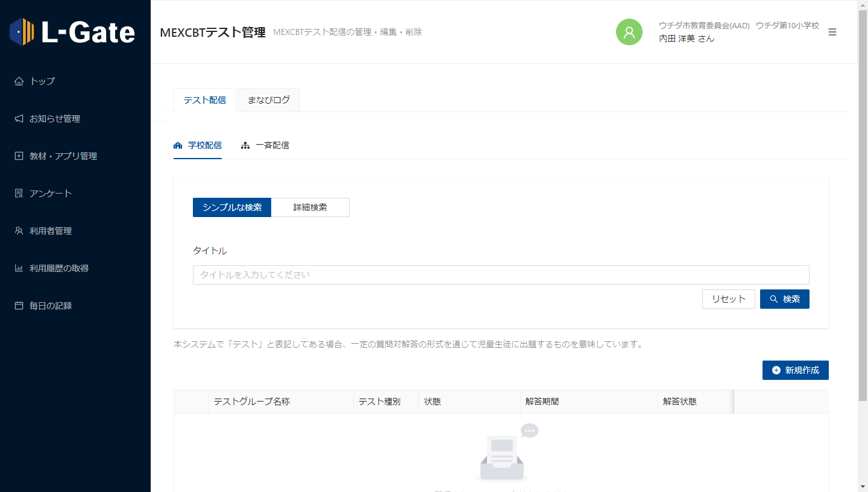Screen dimensions: 868x492
Task: Select the テスト配信 tab
Action: [205, 100]
